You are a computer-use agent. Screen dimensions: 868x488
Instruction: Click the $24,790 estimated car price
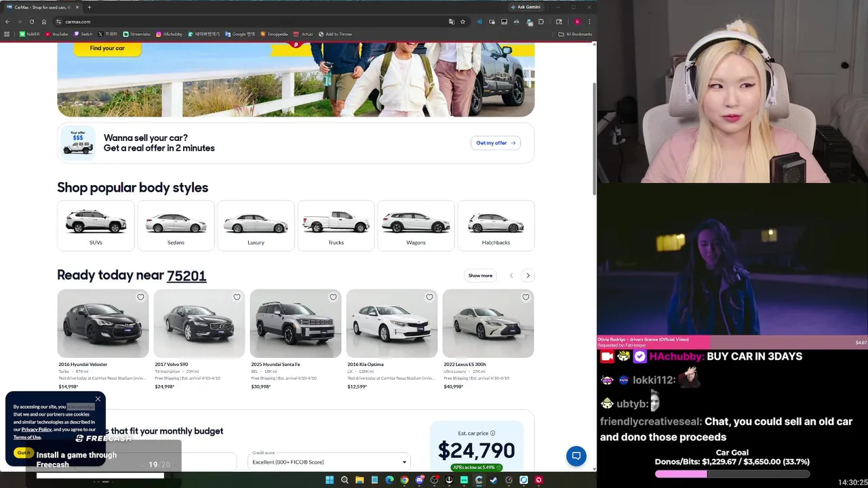[477, 451]
